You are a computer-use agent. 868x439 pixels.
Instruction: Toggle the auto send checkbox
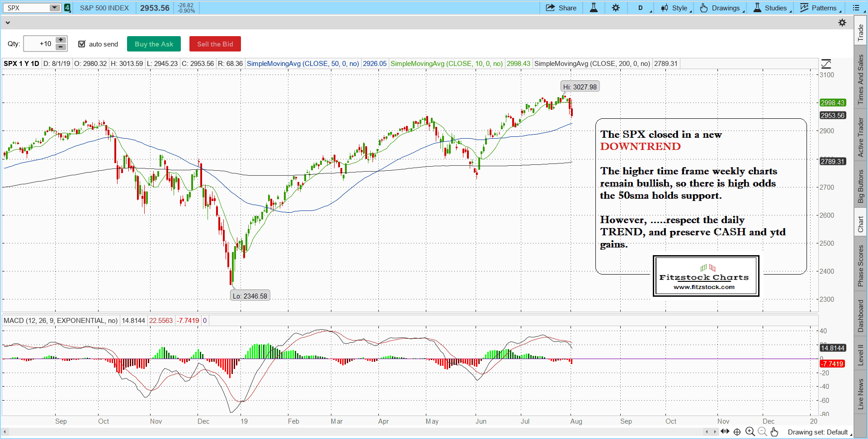click(82, 44)
